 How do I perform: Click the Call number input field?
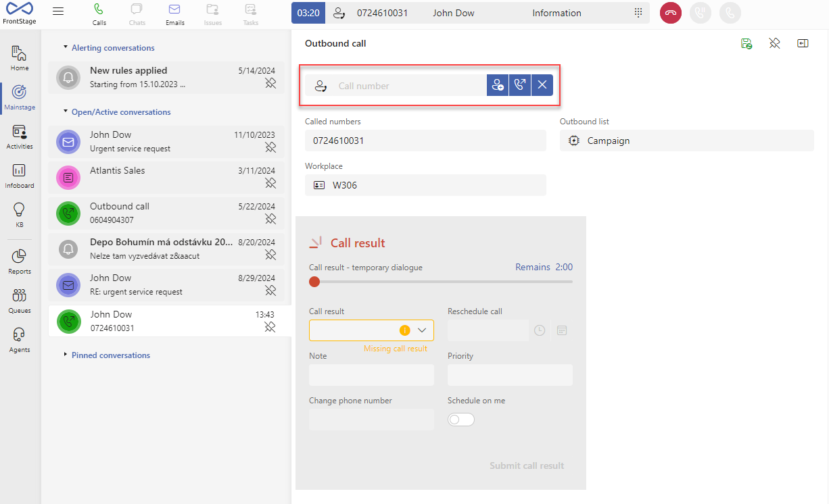[396, 85]
